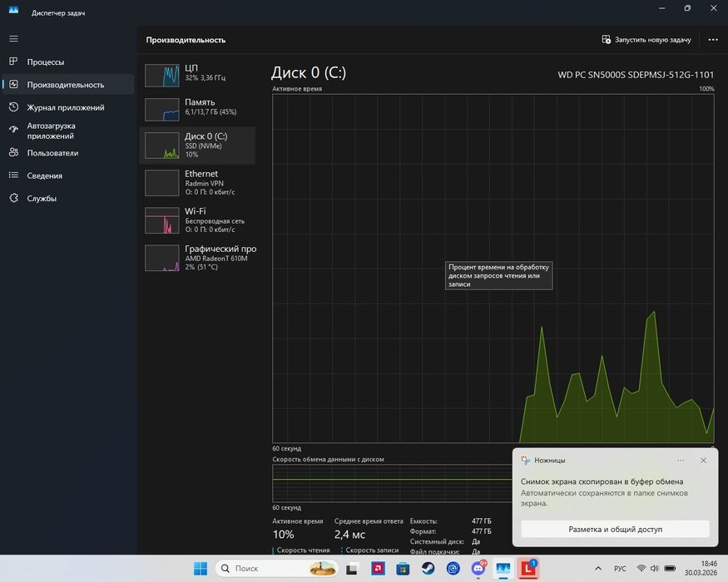Open Журнал приложений page

pyautogui.click(x=68, y=107)
